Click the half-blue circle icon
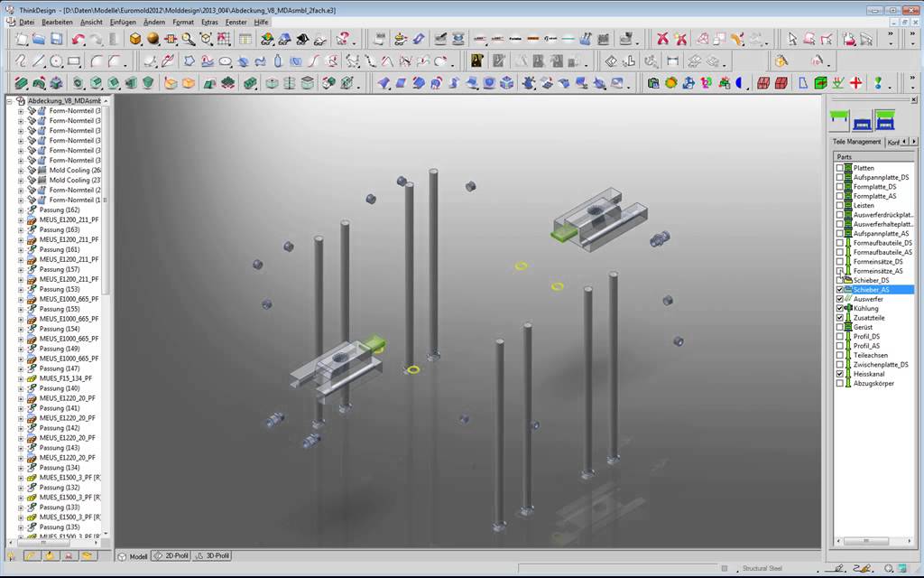924x578 pixels. click(x=740, y=82)
